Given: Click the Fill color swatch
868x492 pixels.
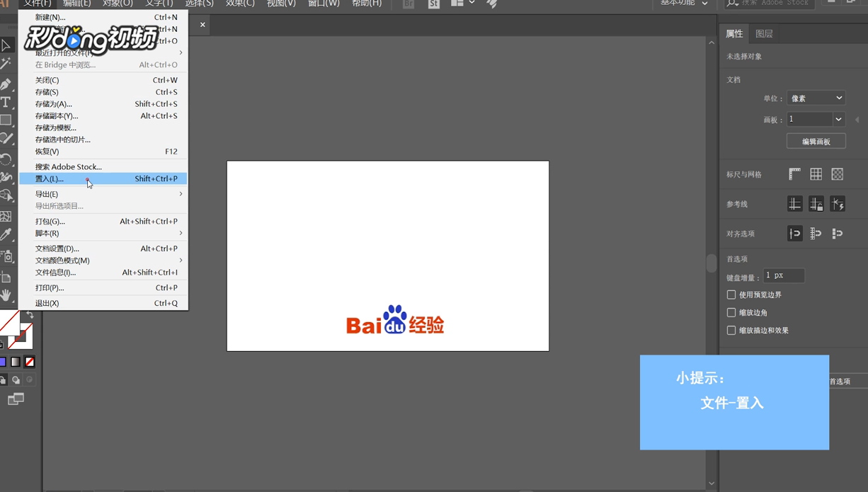Looking at the screenshot, I should (x=9, y=323).
